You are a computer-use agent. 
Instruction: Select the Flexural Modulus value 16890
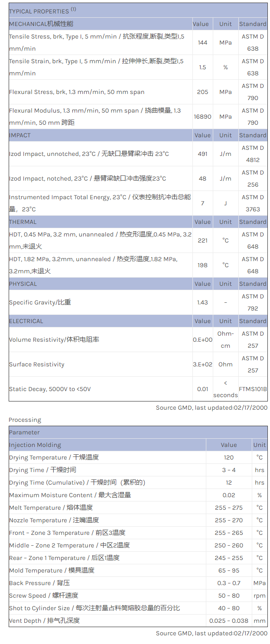202,117
